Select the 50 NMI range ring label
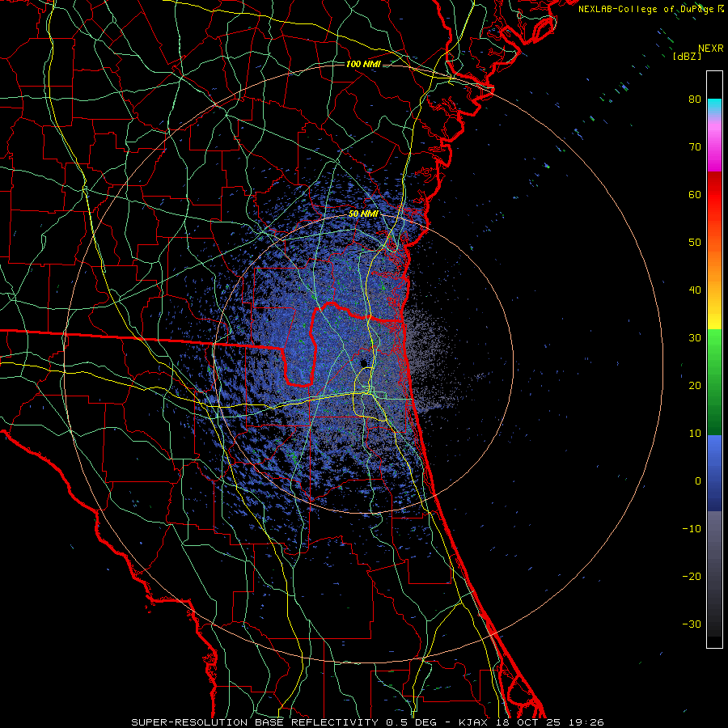The height and width of the screenshot is (728, 728). tap(363, 214)
